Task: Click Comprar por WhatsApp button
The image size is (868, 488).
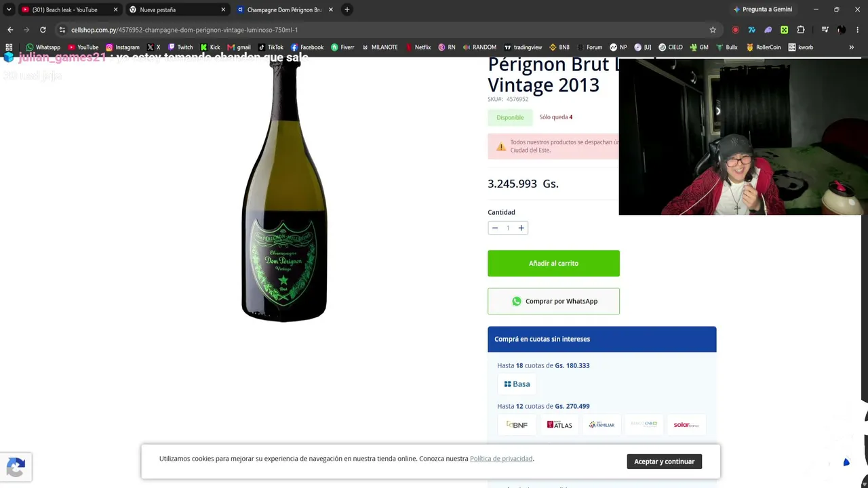Action: pyautogui.click(x=553, y=301)
